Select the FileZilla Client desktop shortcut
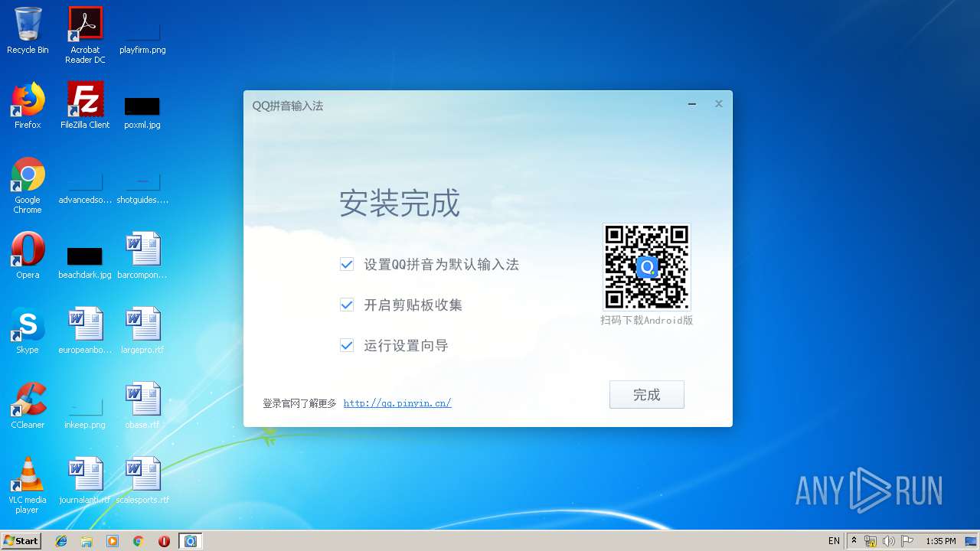 85,106
